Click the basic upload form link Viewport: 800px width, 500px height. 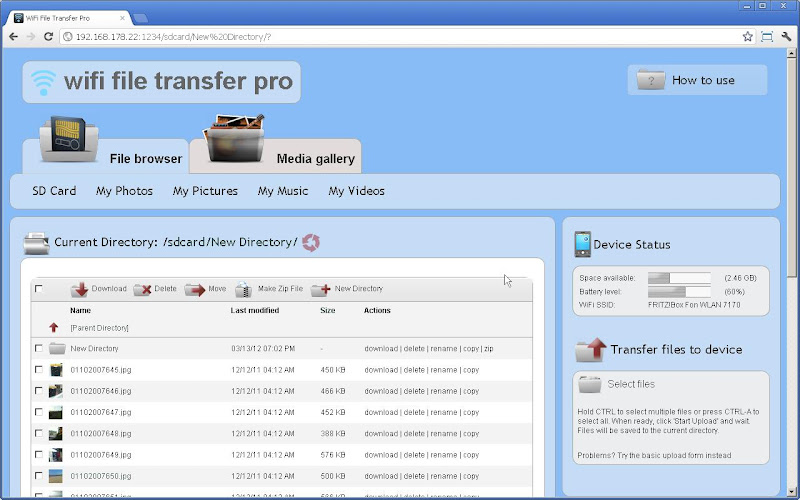(654, 455)
